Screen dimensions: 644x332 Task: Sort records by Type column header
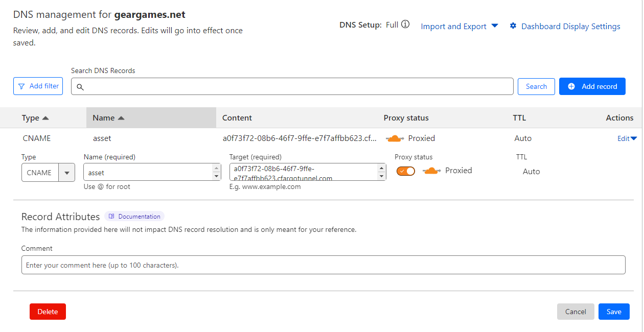(35, 118)
